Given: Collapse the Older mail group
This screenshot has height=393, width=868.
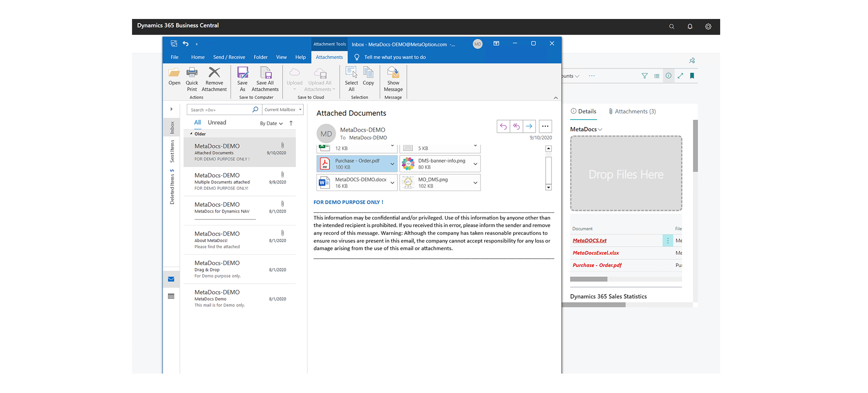Looking at the screenshot, I should point(191,134).
